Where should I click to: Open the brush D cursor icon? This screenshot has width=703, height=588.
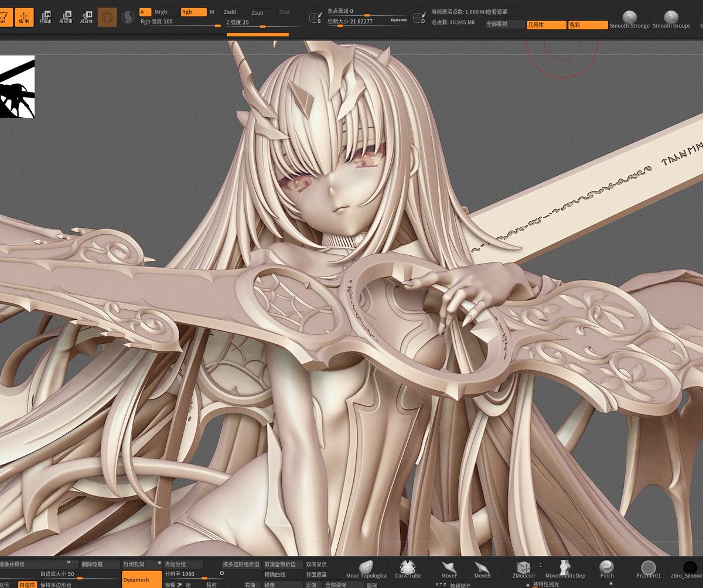(x=418, y=18)
